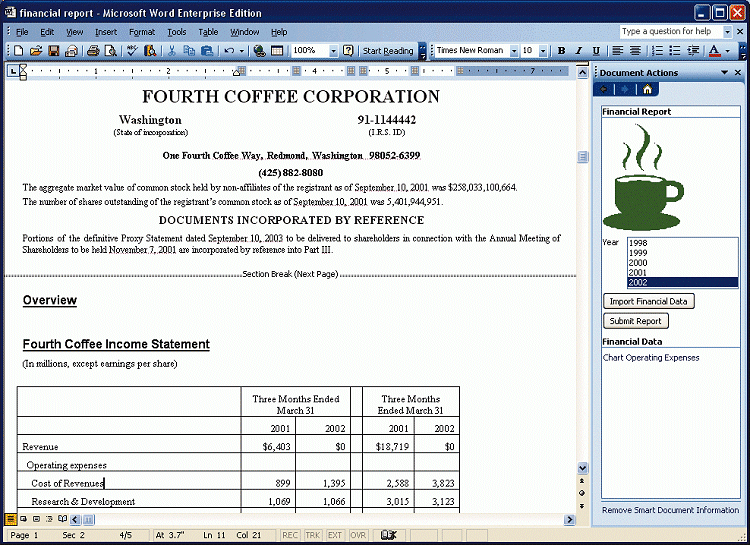The width and height of the screenshot is (750, 545).
Task: Click the help question input box
Action: 671,32
